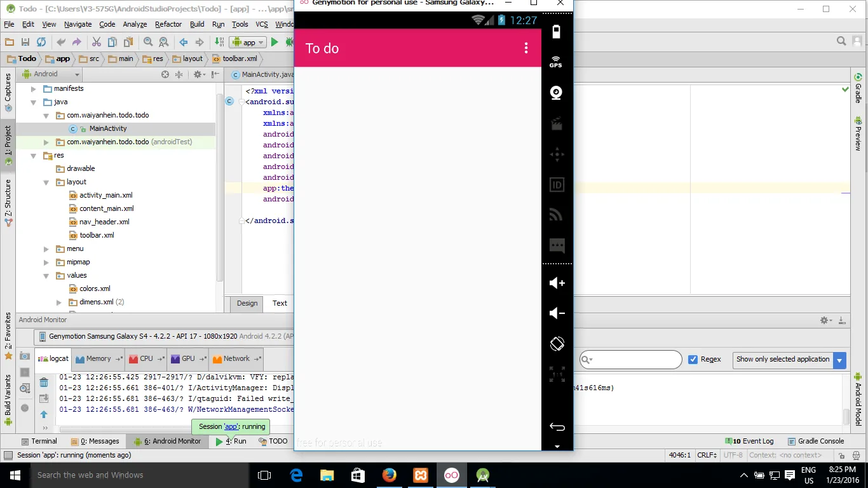Viewport: 868px width, 488px height.
Task: Toggle the Gradle side panel
Action: (x=858, y=90)
